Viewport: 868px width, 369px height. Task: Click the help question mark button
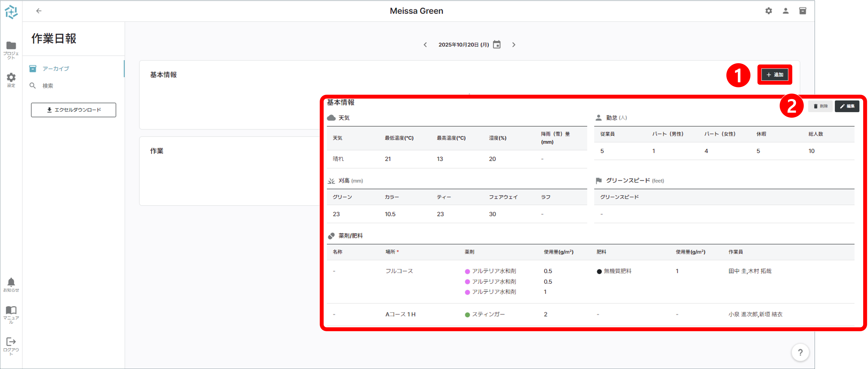tap(801, 352)
